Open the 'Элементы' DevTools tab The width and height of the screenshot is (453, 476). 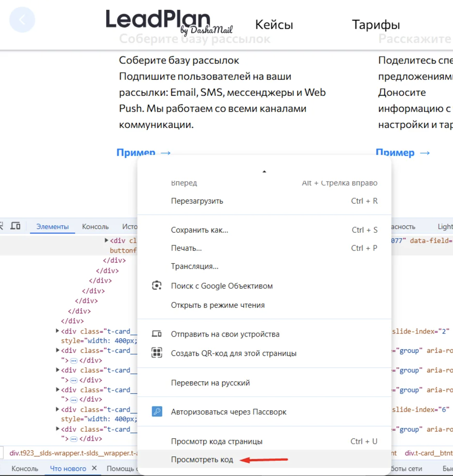tap(52, 227)
